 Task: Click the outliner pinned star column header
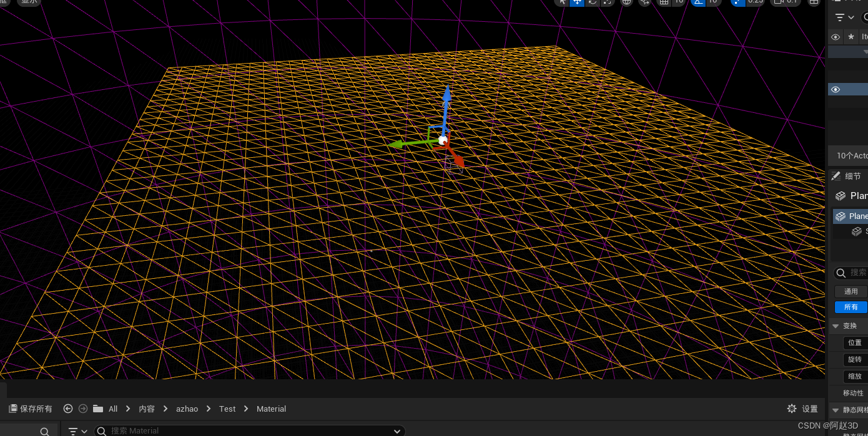tap(851, 37)
